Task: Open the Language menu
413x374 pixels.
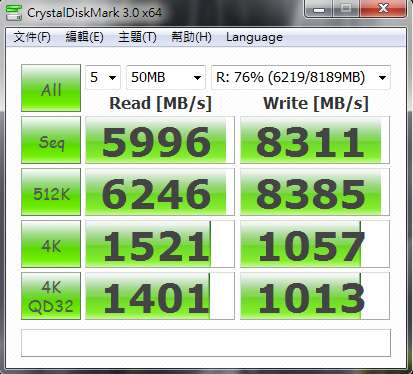Action: pyautogui.click(x=254, y=37)
